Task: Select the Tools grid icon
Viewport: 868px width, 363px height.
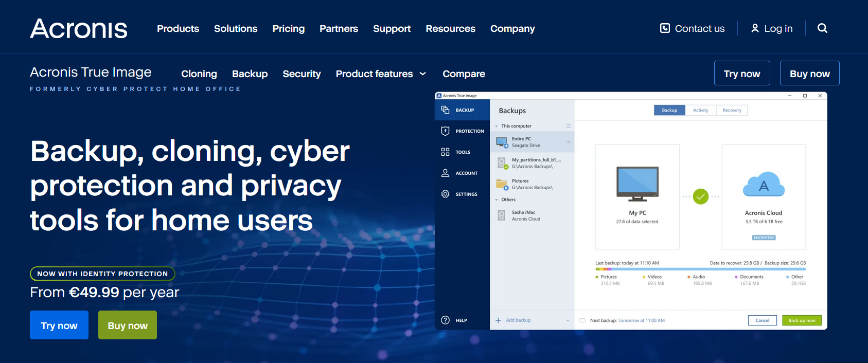Action: click(446, 152)
